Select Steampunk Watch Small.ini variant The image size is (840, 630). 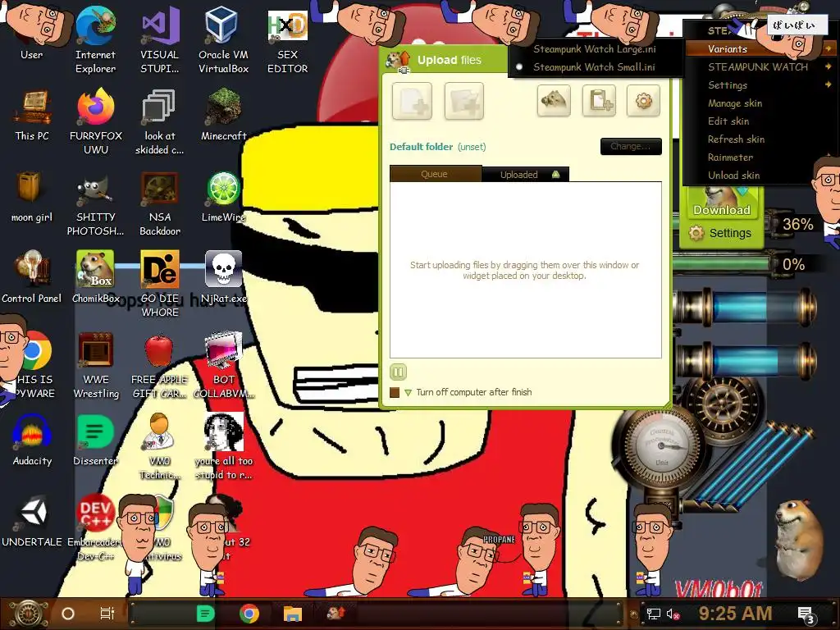(594, 67)
